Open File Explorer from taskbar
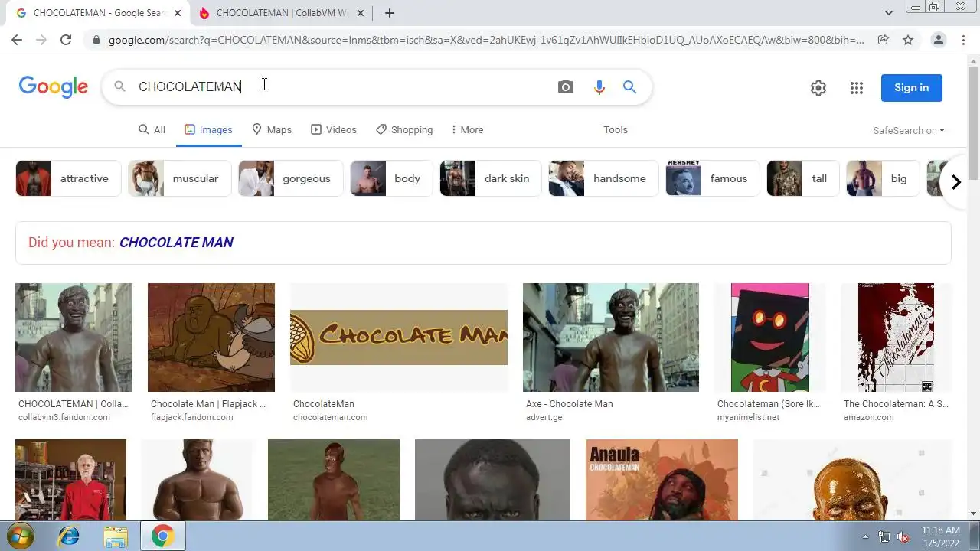The image size is (980, 551). tap(116, 536)
